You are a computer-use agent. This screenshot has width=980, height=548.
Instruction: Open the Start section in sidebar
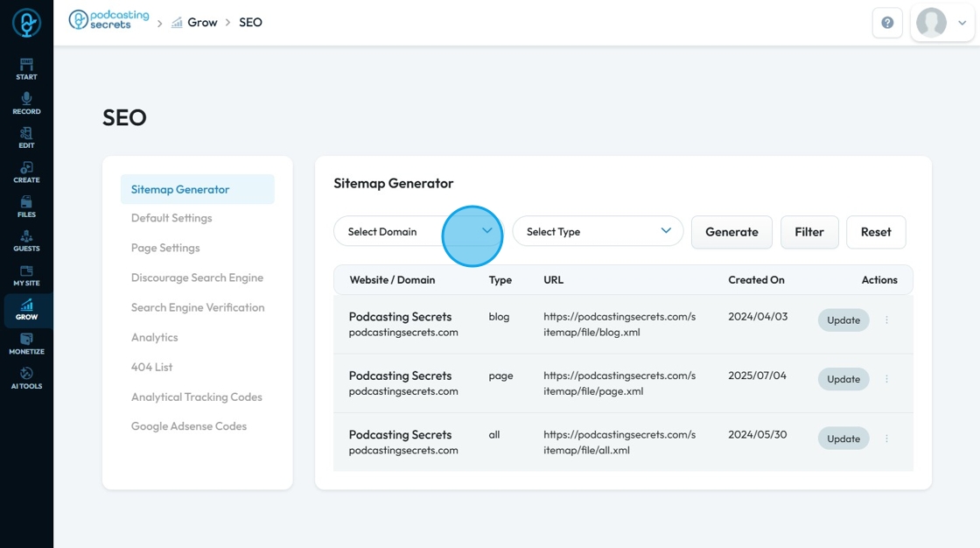coord(26,68)
